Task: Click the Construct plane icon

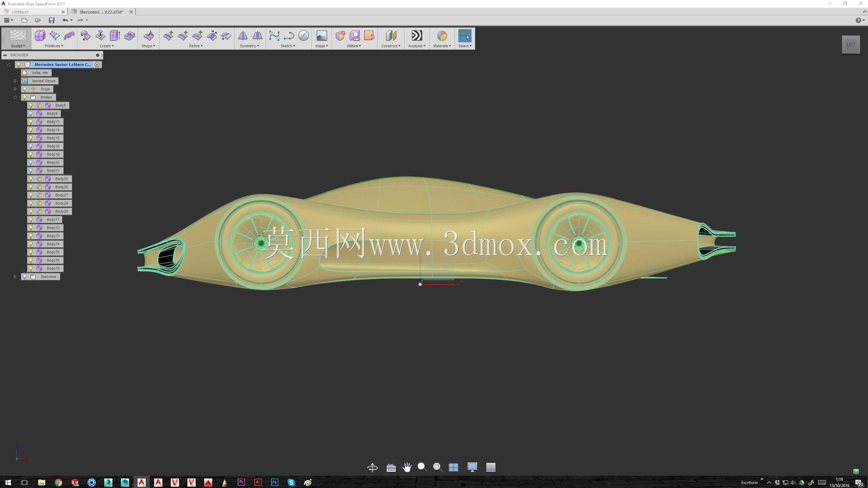Action: [391, 35]
